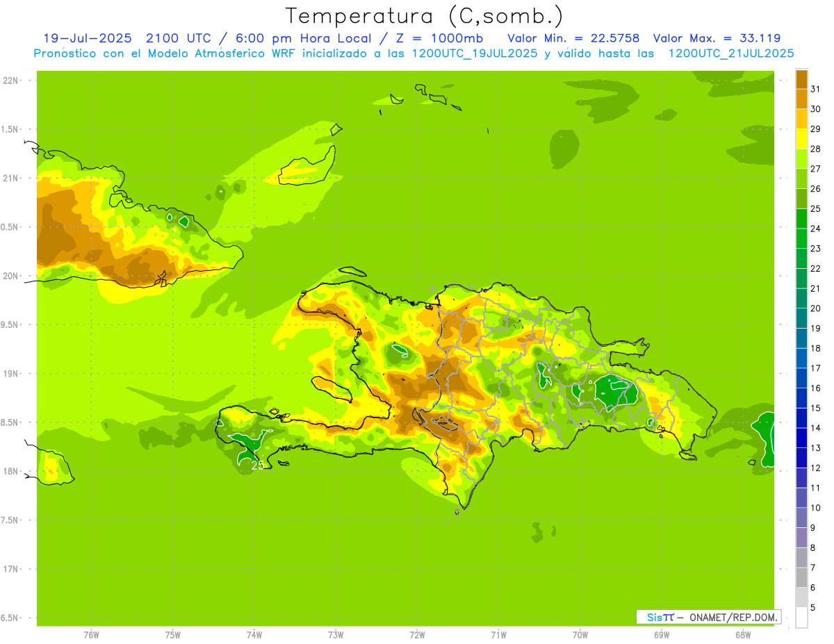Click the "ONAMET/REP.DOM." credit label

click(732, 617)
